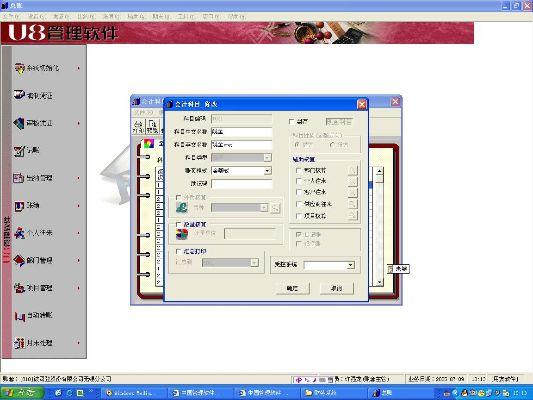
Task: Check the summary print (汇总打印) checkbox
Action: pyautogui.click(x=178, y=251)
